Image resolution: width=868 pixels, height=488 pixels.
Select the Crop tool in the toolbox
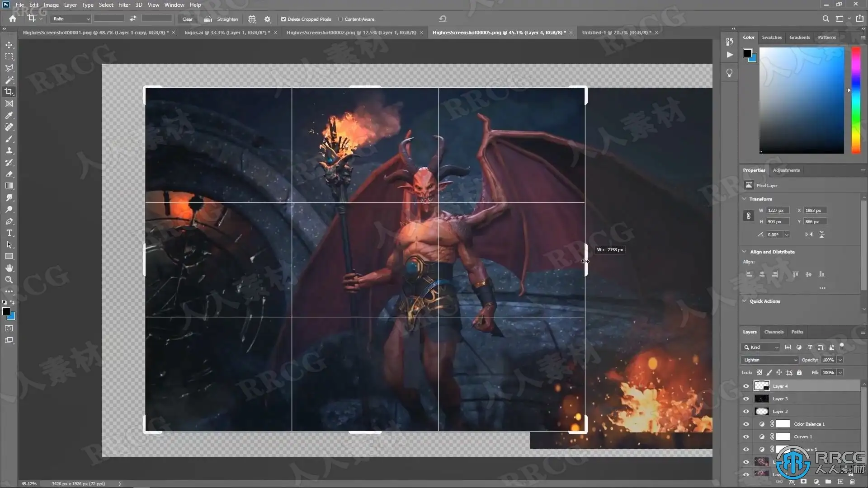[x=9, y=92]
